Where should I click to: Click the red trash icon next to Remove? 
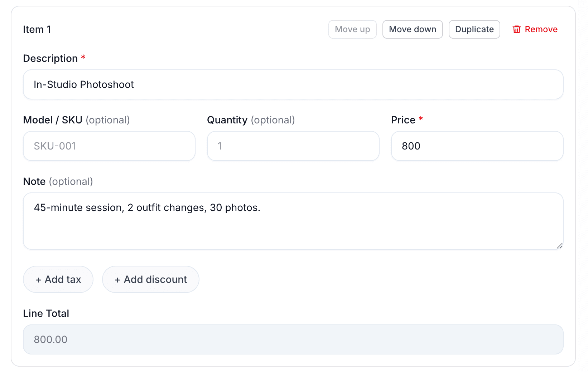tap(517, 29)
